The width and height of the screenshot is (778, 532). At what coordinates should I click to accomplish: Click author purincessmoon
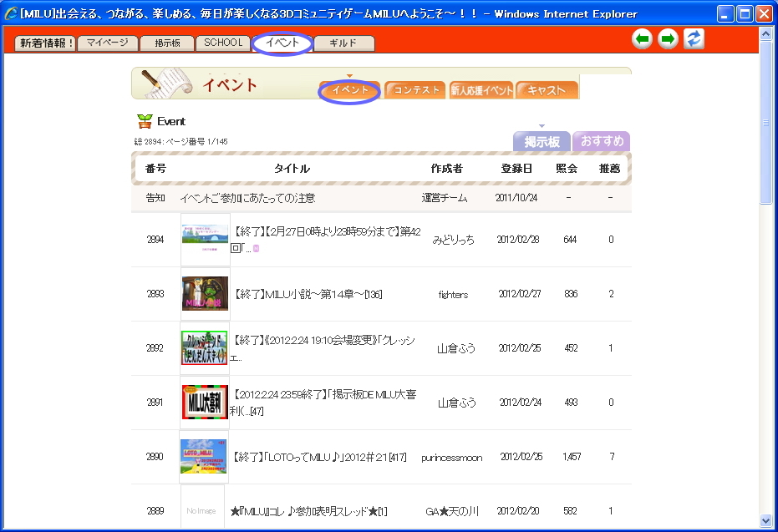(451, 458)
